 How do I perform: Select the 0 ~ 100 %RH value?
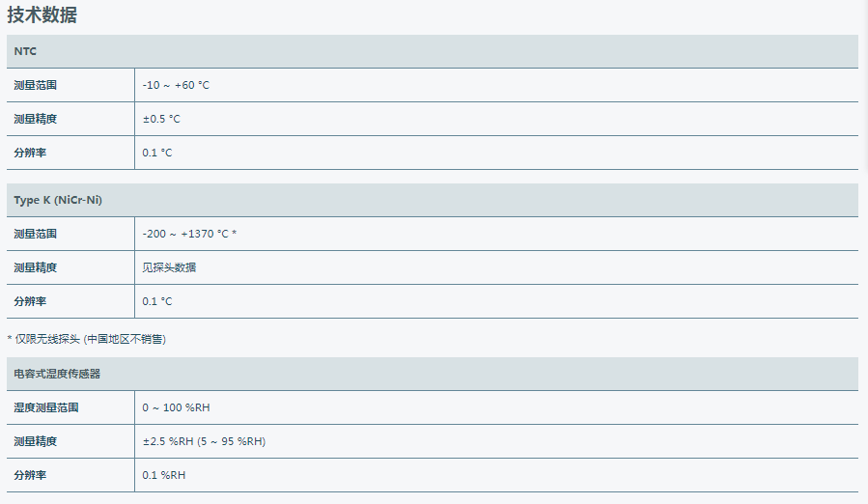[x=176, y=407]
